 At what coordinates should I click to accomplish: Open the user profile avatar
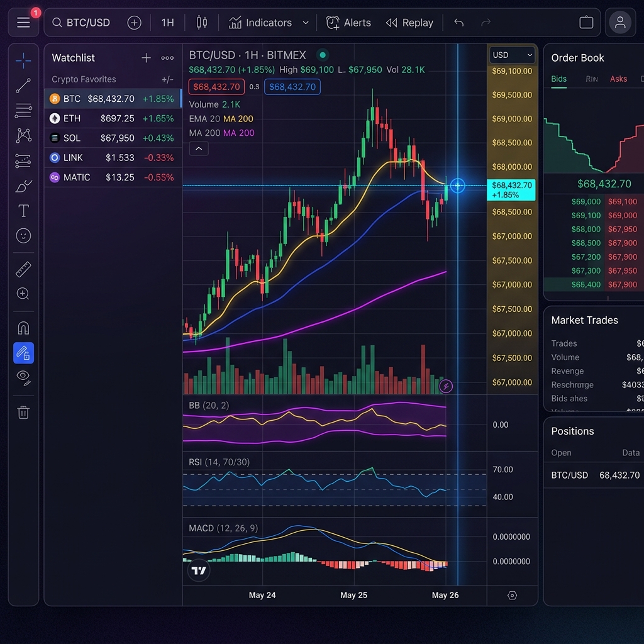pos(620,23)
